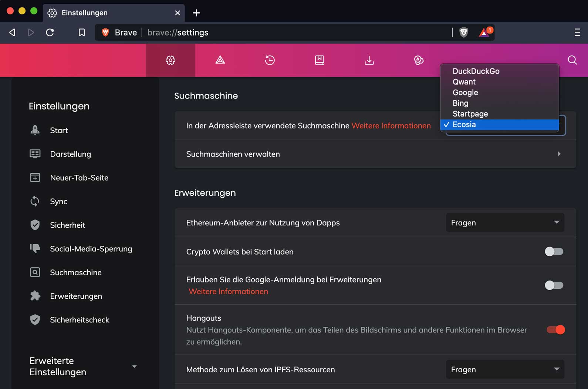Click the Neuer-Tab-Seite icon in sidebar

[35, 177]
